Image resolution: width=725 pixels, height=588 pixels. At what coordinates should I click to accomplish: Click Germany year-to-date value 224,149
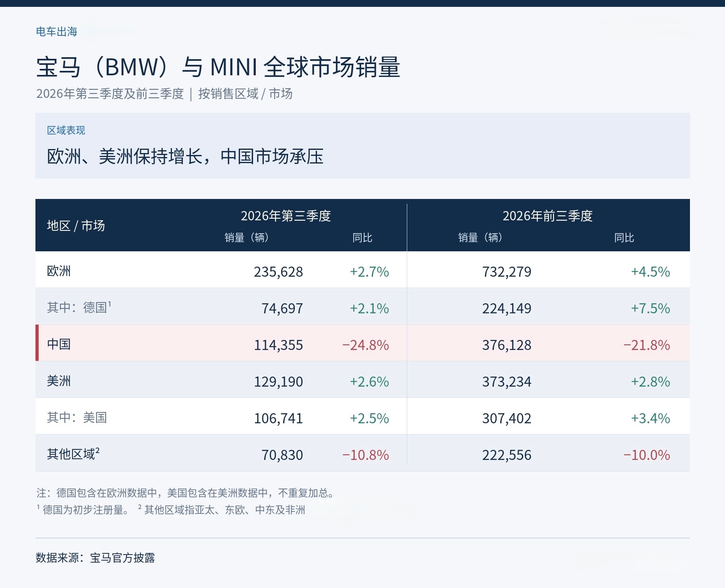coord(507,308)
